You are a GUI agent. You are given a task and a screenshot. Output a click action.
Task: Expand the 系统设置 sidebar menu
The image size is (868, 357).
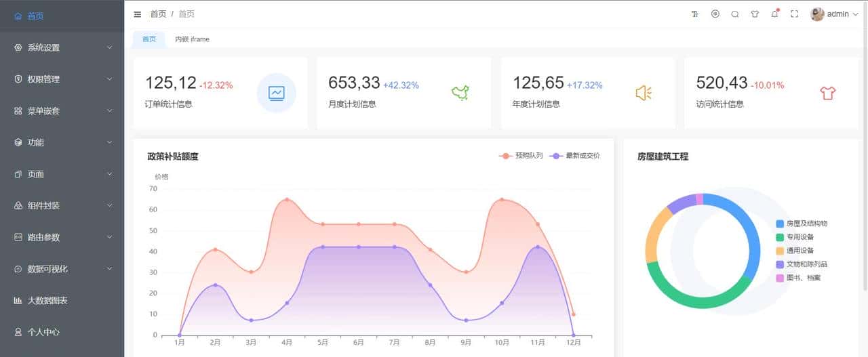tap(62, 47)
